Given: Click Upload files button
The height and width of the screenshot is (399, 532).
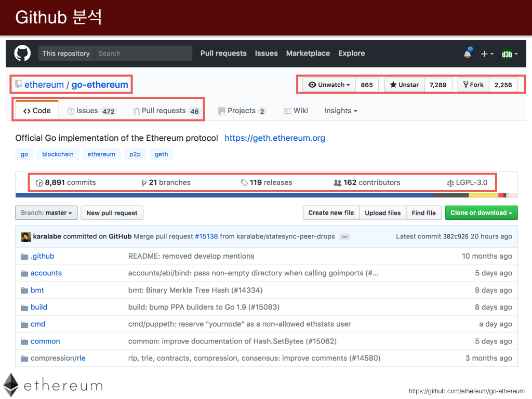Looking at the screenshot, I should 383,212.
